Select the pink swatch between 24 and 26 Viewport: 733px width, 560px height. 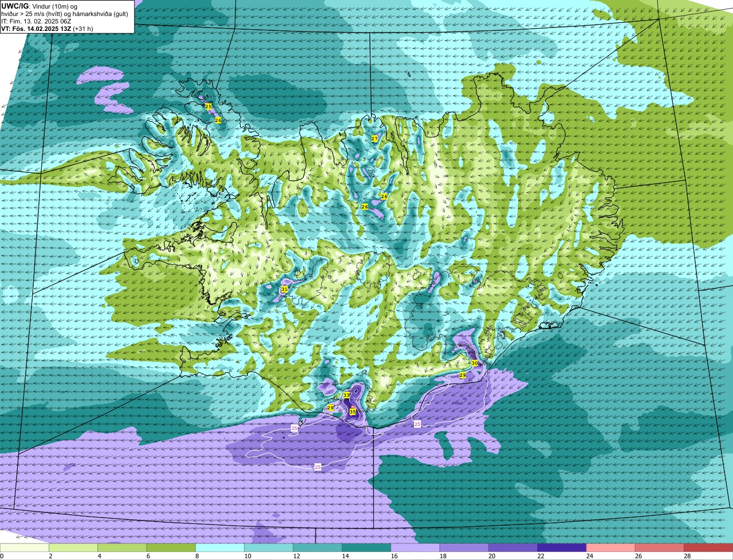click(610, 547)
